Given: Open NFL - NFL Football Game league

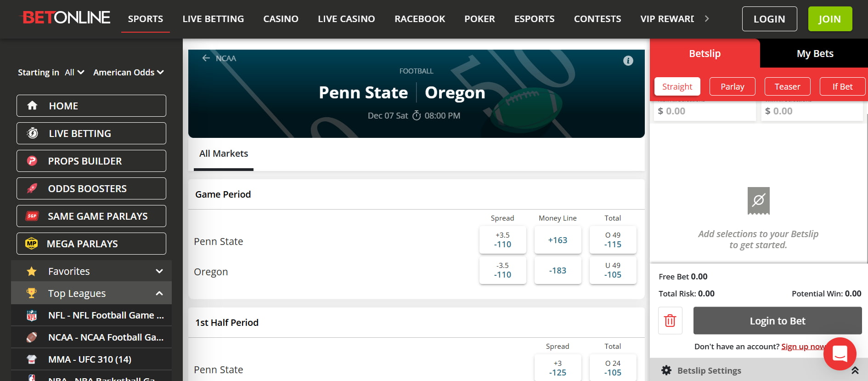Looking at the screenshot, I should click(91, 315).
